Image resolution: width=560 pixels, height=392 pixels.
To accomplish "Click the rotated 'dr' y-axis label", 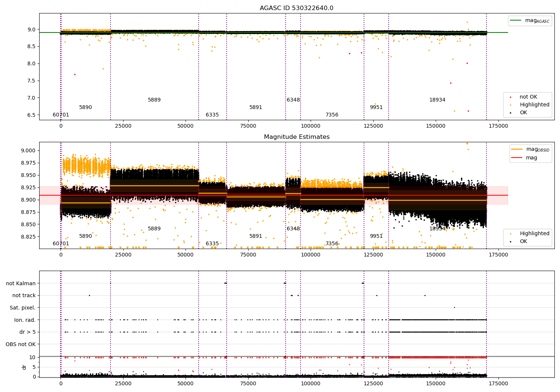I will click(x=24, y=367).
